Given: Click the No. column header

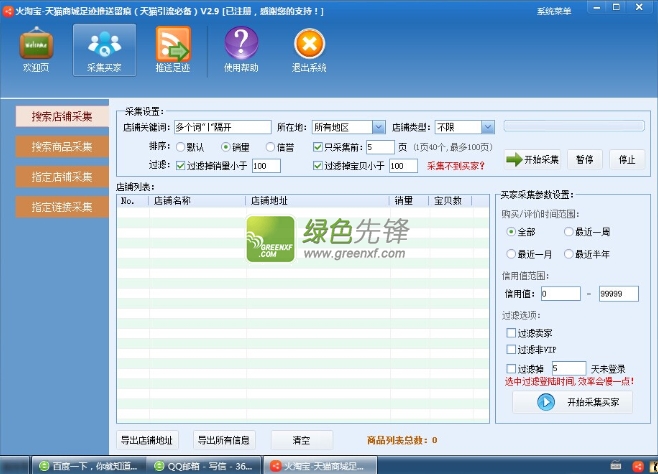Looking at the screenshot, I should (133, 201).
